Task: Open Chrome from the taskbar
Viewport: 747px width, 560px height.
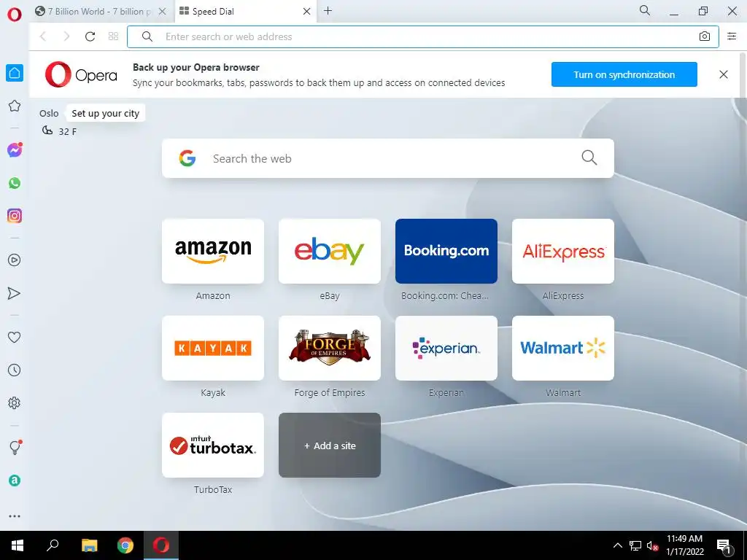Action: pos(125,545)
